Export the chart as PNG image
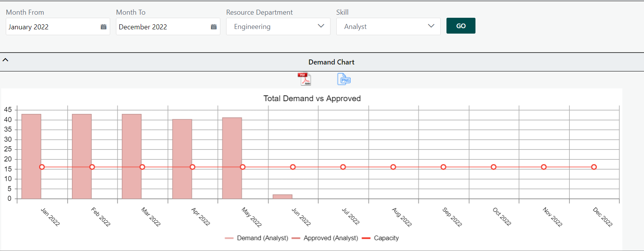 click(344, 79)
